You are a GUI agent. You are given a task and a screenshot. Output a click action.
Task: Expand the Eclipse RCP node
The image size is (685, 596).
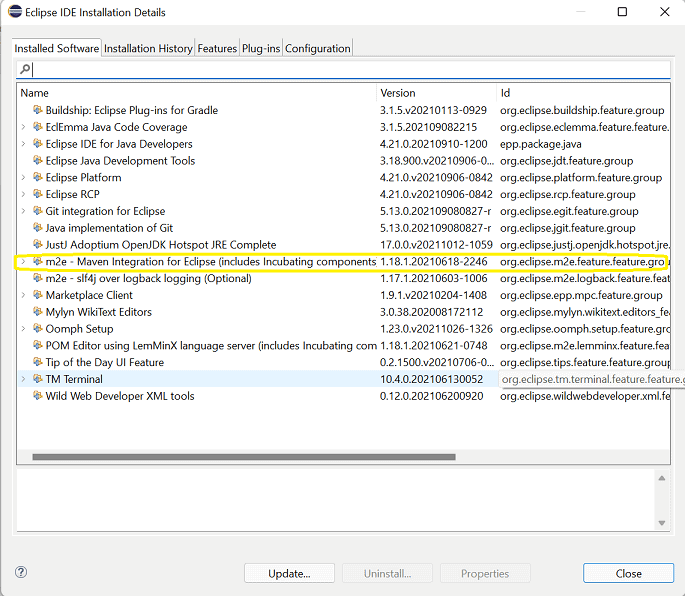tap(23, 194)
